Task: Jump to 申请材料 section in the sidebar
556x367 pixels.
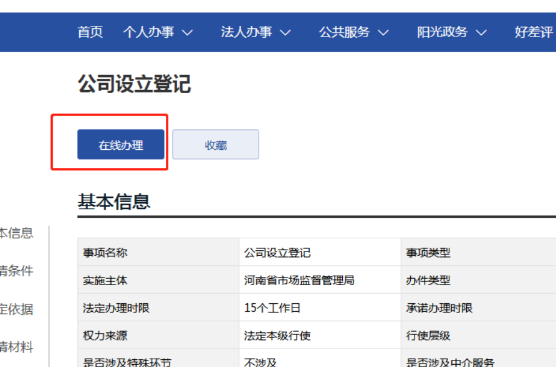Action: tap(16, 347)
